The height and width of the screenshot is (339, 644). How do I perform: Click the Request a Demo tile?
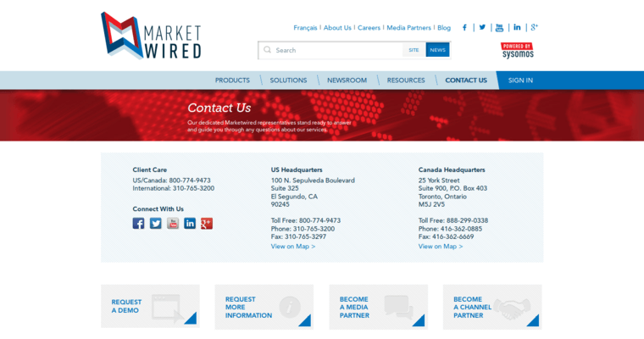150,306
